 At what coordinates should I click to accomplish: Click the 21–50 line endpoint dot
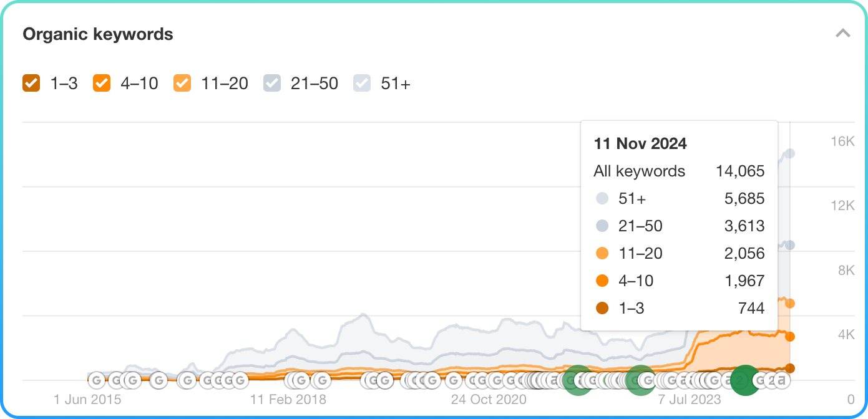(x=790, y=245)
